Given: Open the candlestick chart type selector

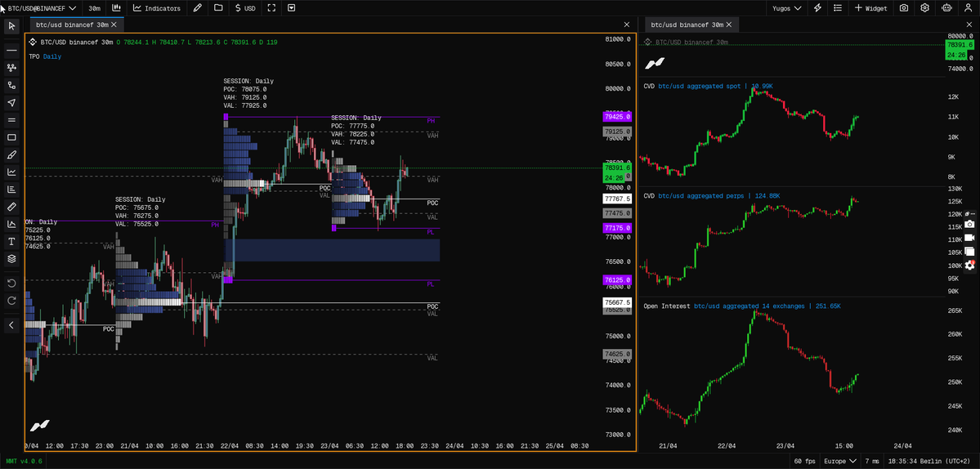Looking at the screenshot, I should (x=116, y=8).
